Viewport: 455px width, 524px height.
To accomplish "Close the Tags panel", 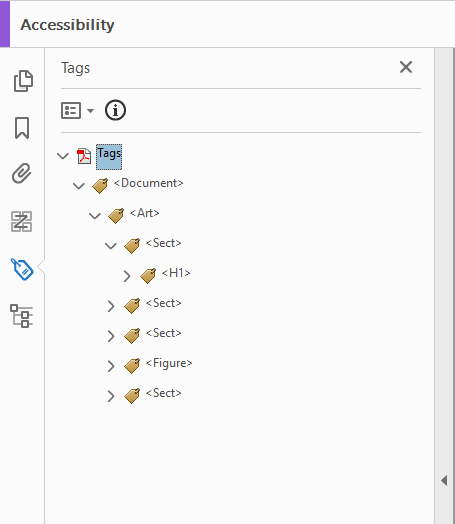I will click(x=406, y=67).
